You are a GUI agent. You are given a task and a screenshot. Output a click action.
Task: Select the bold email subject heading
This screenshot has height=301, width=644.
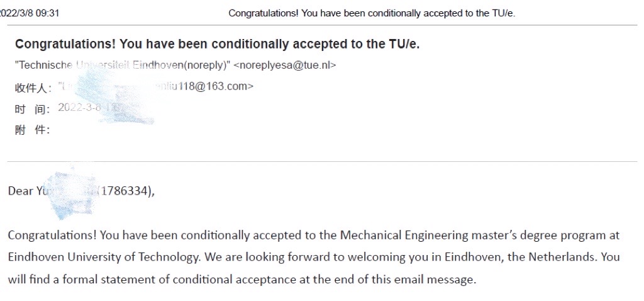217,44
